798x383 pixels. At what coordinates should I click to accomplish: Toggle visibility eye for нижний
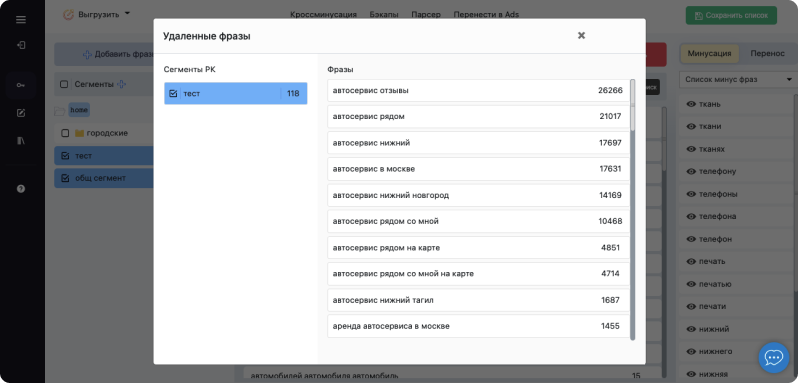coord(691,329)
